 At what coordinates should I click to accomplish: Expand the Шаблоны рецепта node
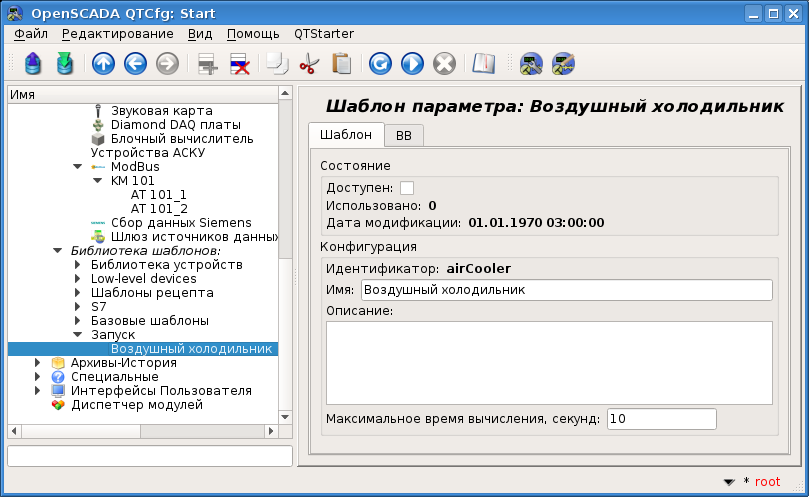[77, 293]
